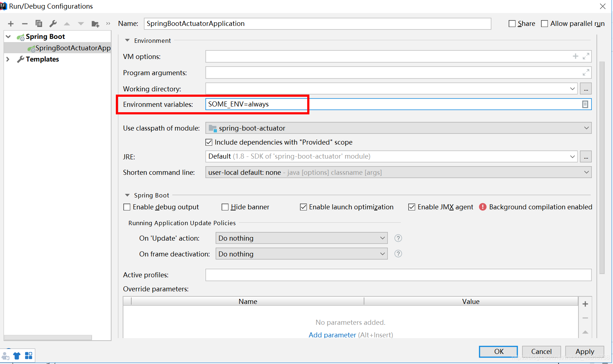This screenshot has width=613, height=364.
Task: Click horizontal scrollbar under configuration tree
Action: point(48,337)
